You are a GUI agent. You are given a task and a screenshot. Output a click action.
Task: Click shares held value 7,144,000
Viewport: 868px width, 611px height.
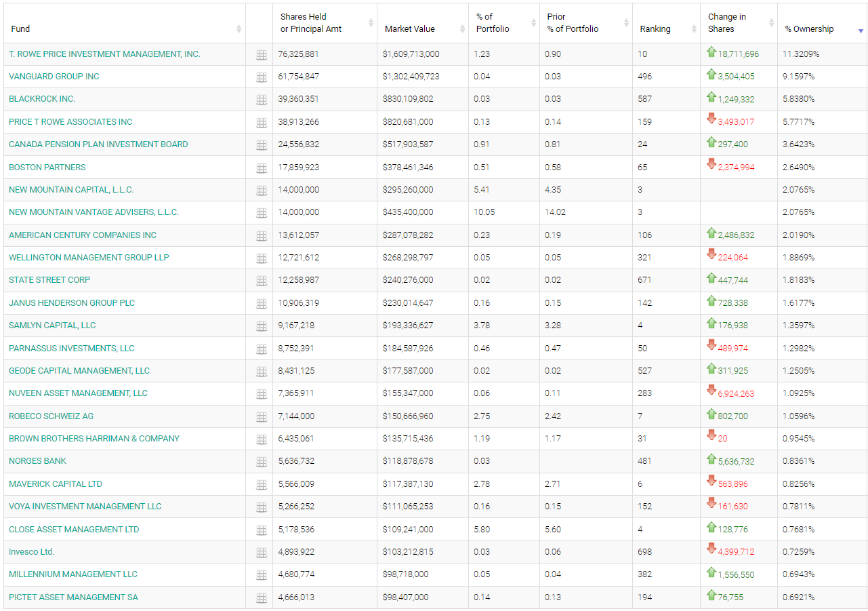tap(296, 416)
